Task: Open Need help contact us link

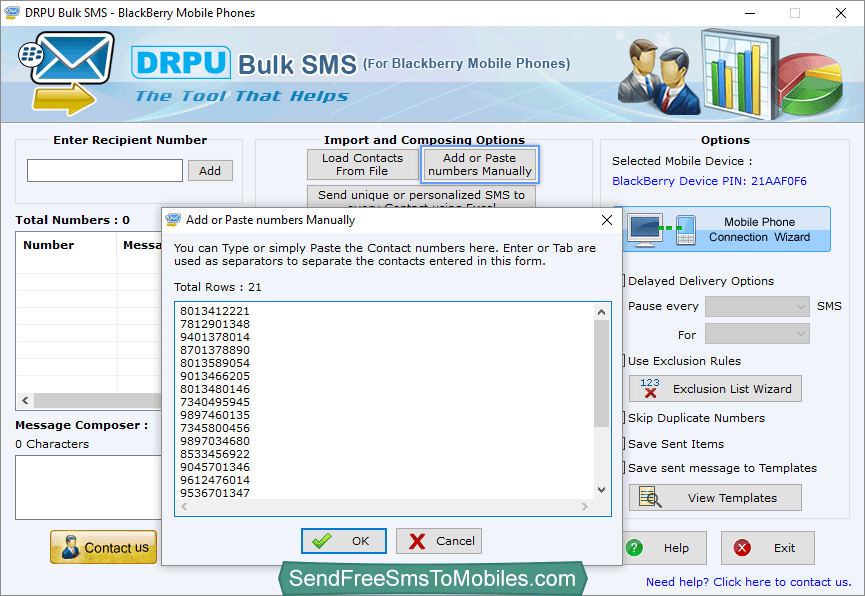Action: click(x=749, y=582)
